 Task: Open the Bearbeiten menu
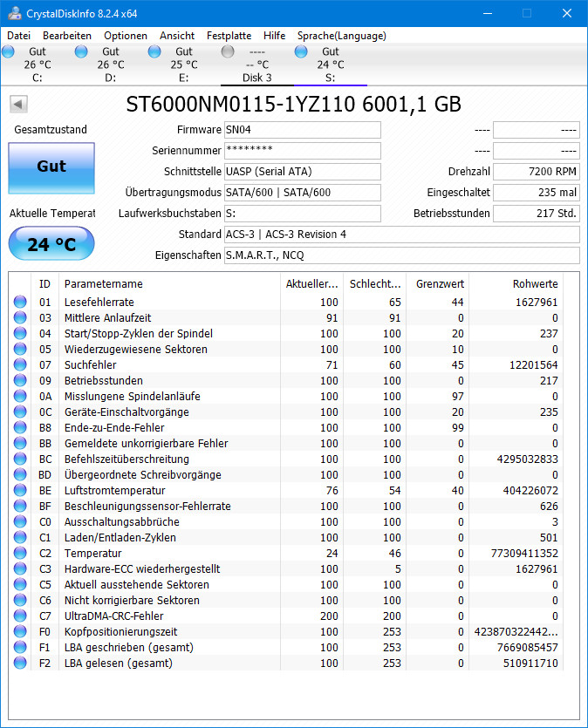67,36
